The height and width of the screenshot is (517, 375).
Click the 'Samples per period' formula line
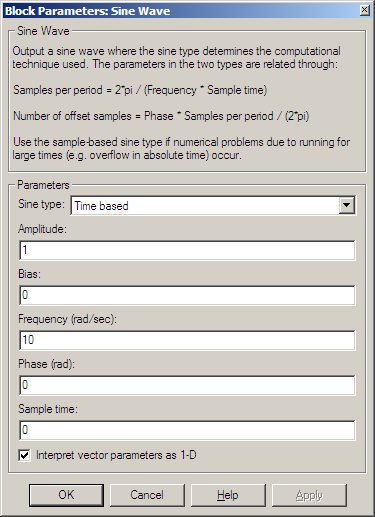tap(140, 90)
